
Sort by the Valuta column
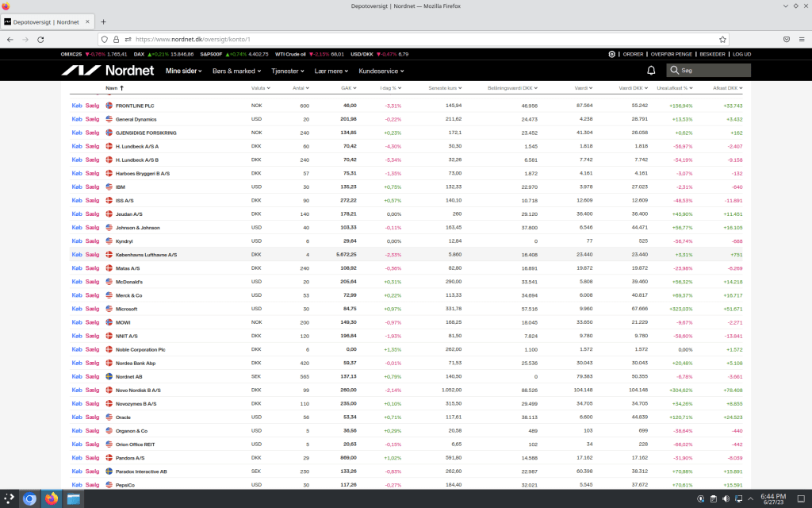pyautogui.click(x=259, y=88)
